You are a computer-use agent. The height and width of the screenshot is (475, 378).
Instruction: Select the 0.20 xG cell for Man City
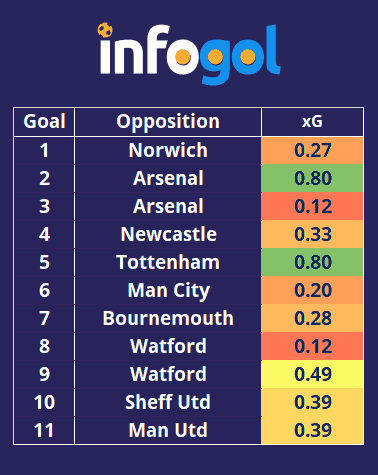(x=312, y=290)
